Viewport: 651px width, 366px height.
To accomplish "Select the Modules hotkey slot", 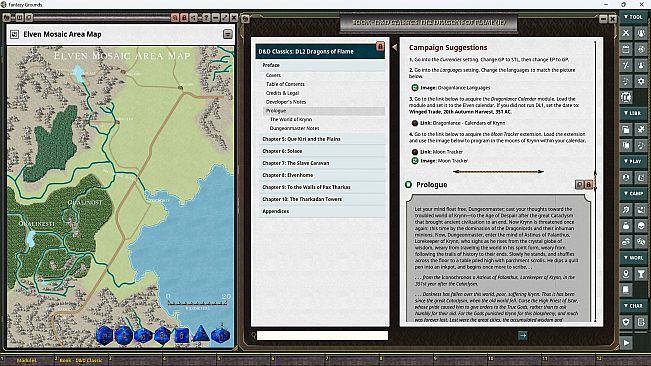I will coord(27,360).
